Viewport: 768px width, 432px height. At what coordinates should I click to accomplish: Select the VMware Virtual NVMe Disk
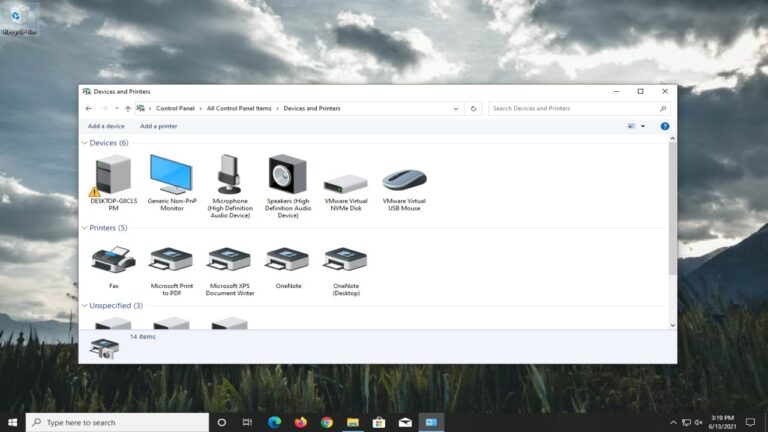345,184
